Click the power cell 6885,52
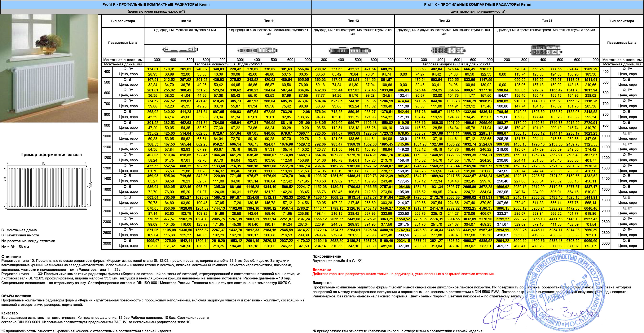This screenshot has height=333, width=644. (x=486, y=241)
